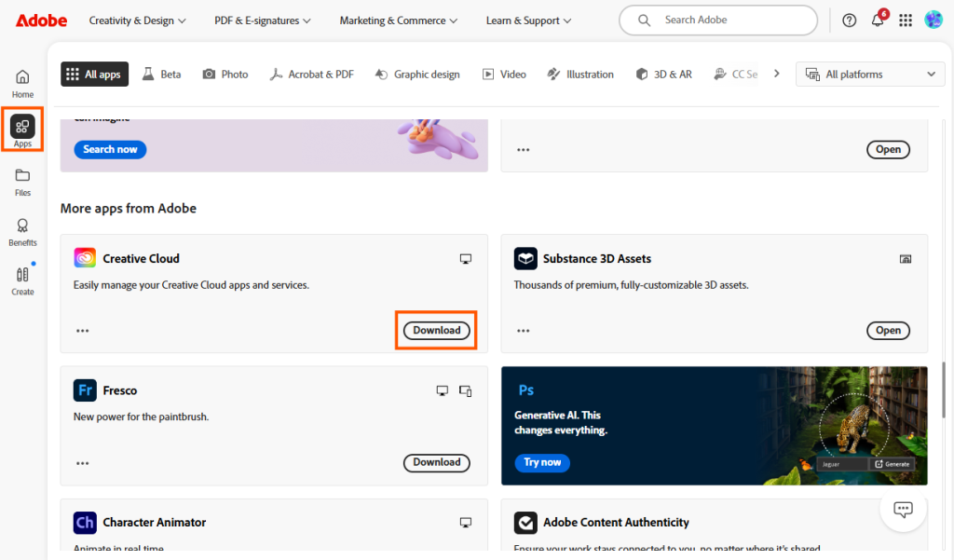Viewport: 954px width, 560px height.
Task: Click the desktop platform icon on Fresco
Action: coord(443,390)
